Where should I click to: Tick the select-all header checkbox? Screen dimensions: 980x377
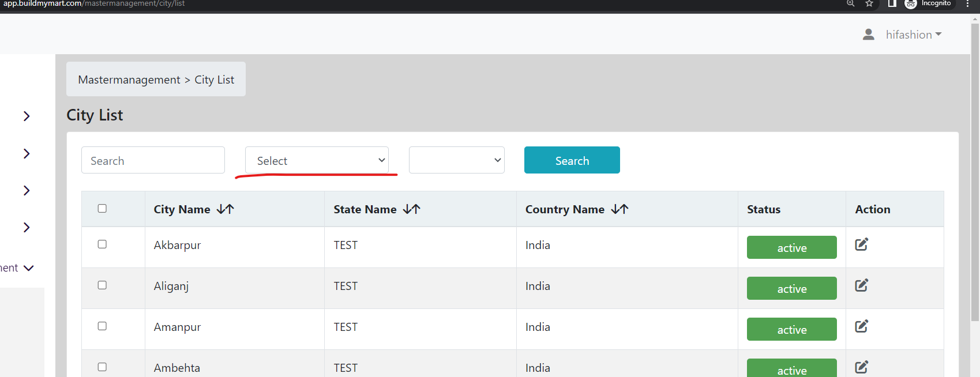point(102,208)
